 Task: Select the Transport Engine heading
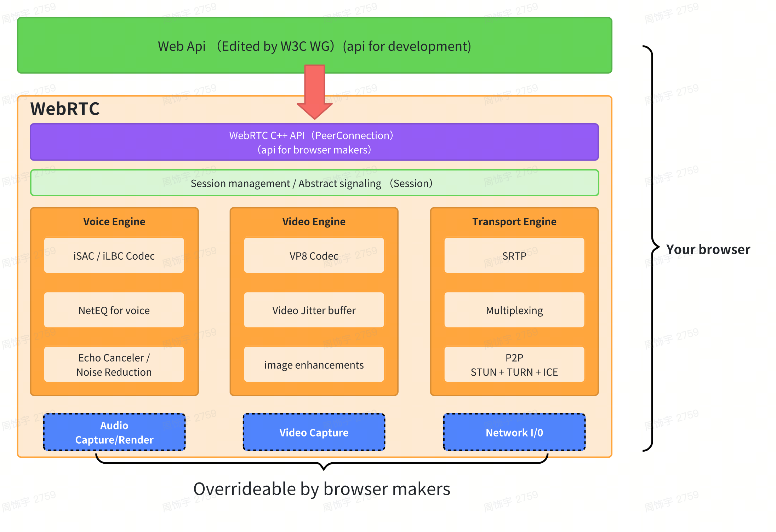(x=514, y=221)
